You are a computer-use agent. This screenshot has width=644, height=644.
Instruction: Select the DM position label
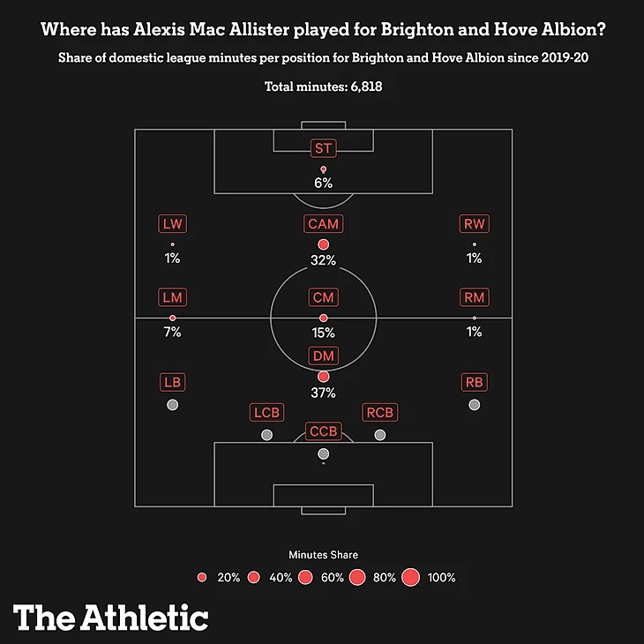pyautogui.click(x=323, y=356)
